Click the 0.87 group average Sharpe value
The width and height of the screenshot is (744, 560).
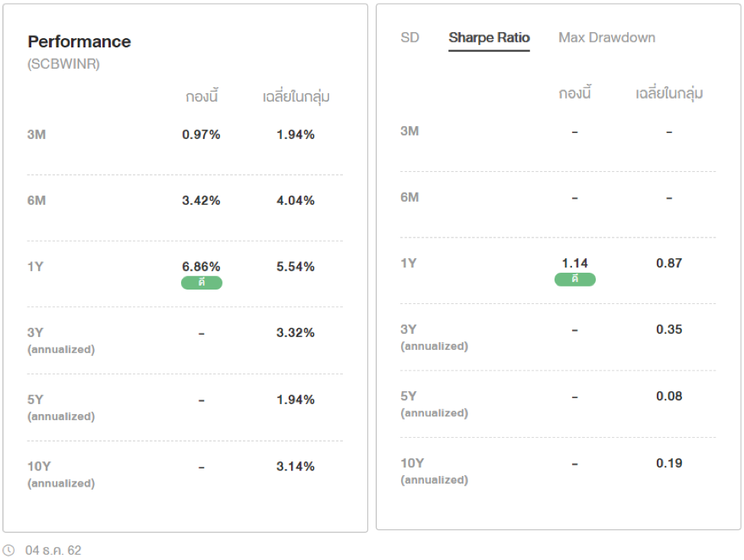pos(669,263)
